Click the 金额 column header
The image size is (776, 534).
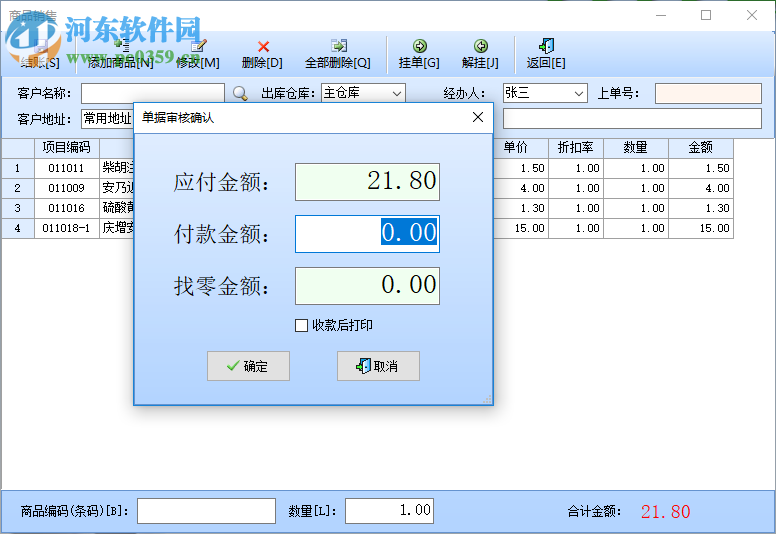(701, 147)
